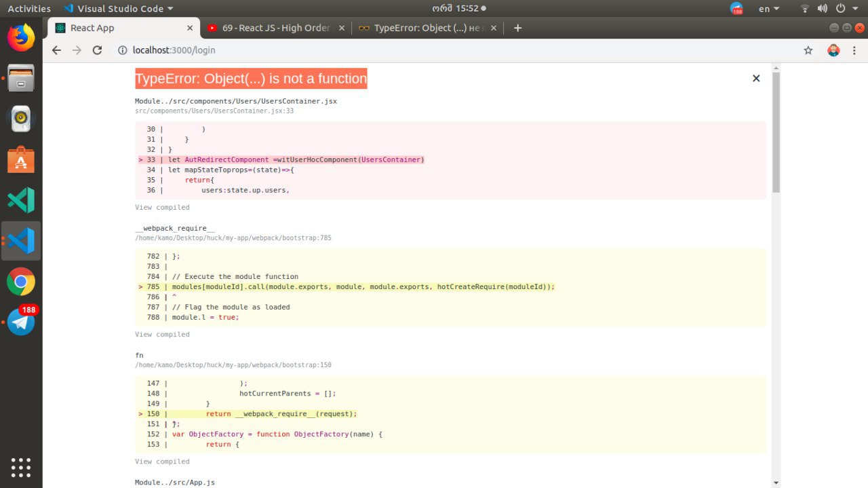This screenshot has width=868, height=488.
Task: Open Firefox from the dock
Action: tap(21, 37)
